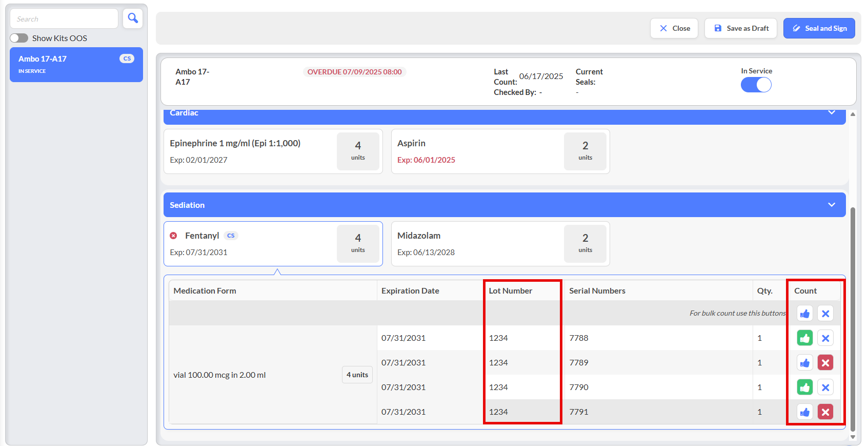The image size is (868, 446).
Task: Click Aspirin's expired date Exp: 06/01/2025
Action: coord(426,160)
